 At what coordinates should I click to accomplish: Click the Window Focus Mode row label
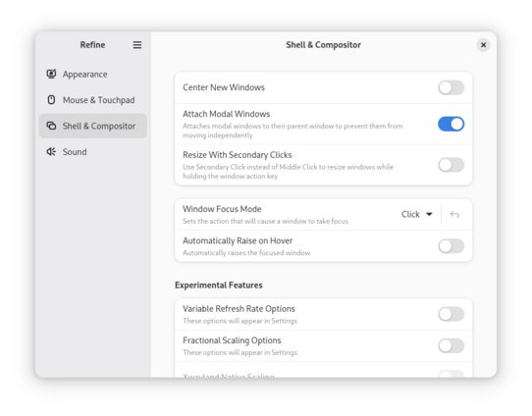click(222, 209)
